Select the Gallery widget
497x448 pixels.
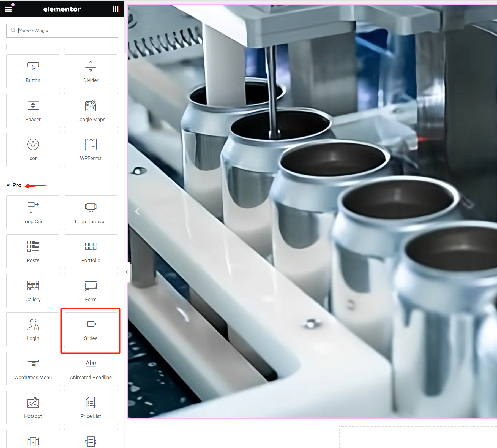[x=33, y=290]
